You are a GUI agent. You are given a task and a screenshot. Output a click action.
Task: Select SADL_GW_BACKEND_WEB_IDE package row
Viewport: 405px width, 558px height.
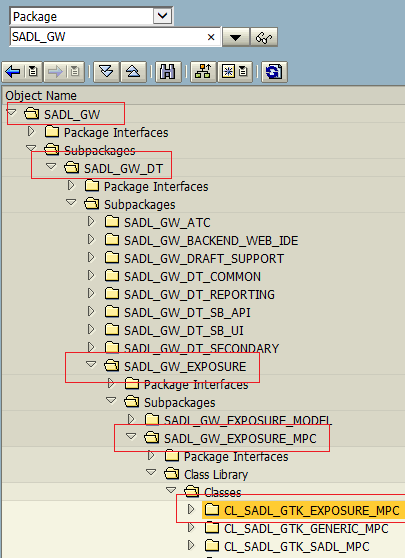(x=211, y=241)
